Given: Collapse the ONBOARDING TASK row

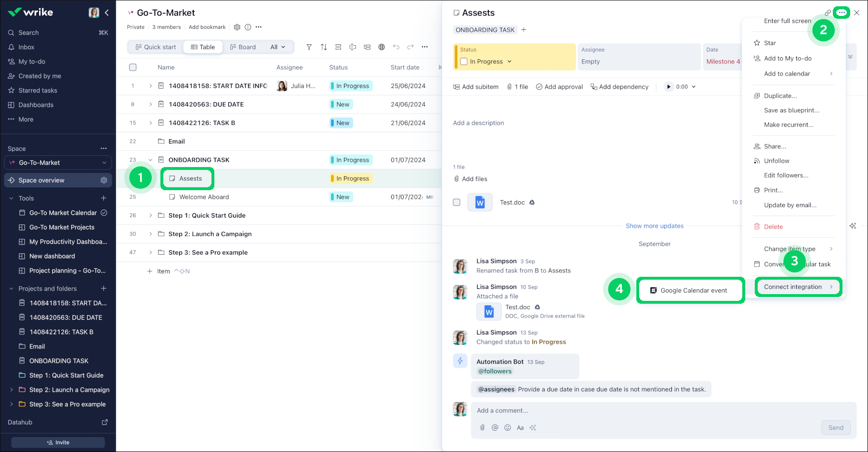Looking at the screenshot, I should pos(150,160).
